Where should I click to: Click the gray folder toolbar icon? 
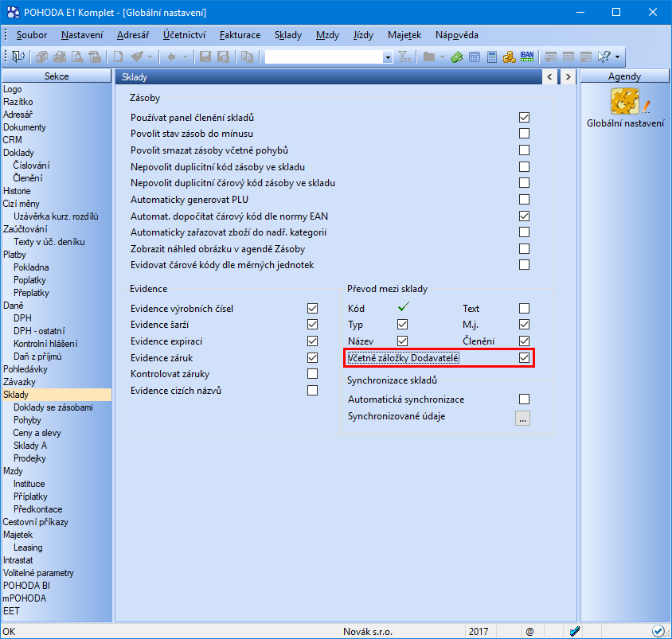click(x=429, y=56)
